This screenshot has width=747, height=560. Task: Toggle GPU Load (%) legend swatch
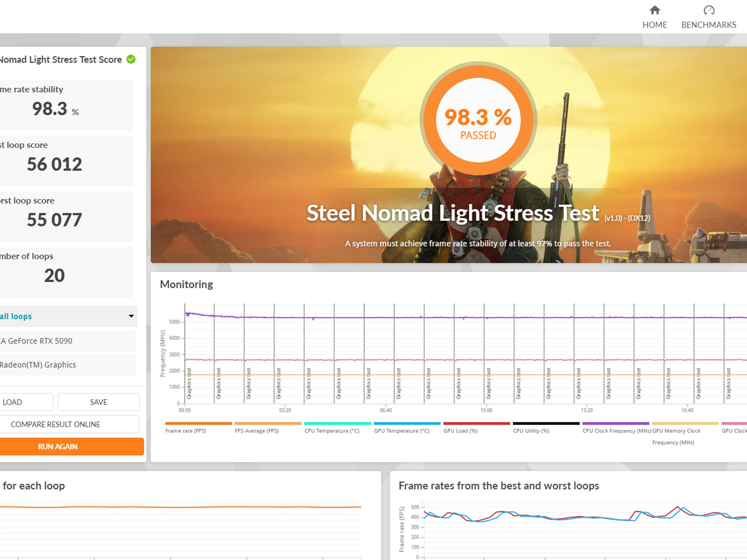[x=477, y=423]
